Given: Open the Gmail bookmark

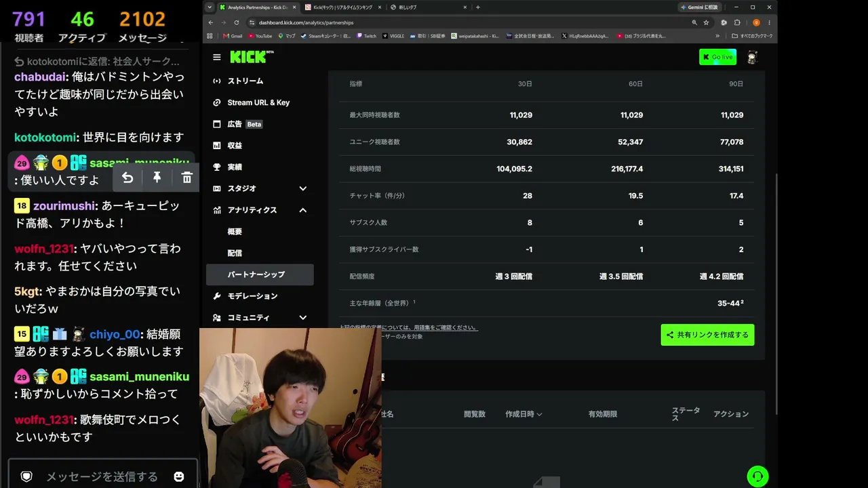Looking at the screenshot, I should (x=233, y=36).
